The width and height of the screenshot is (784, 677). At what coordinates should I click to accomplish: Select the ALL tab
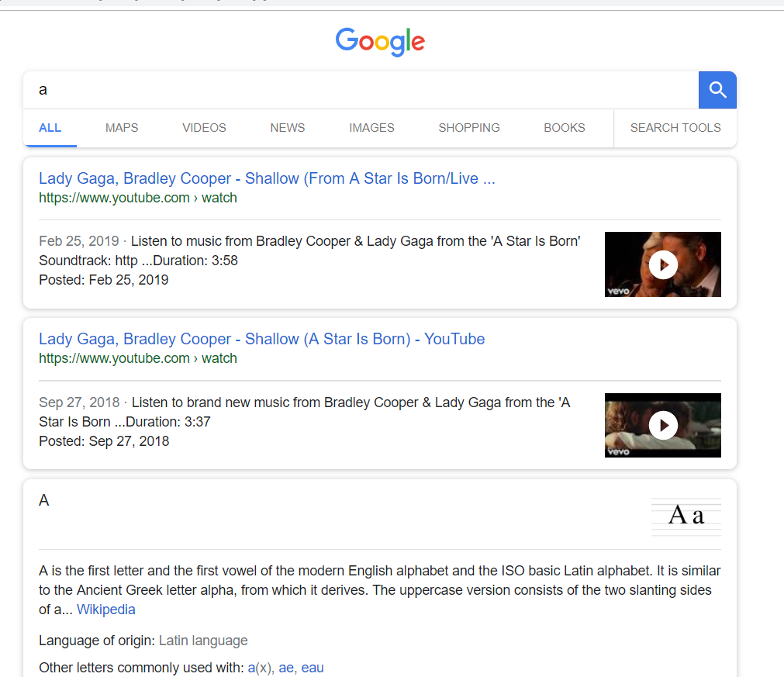click(50, 128)
